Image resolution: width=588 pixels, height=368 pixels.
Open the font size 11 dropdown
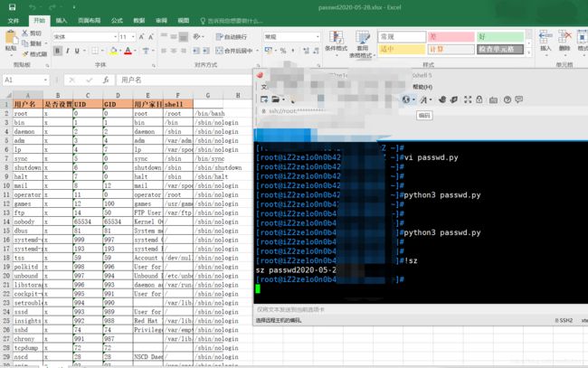pos(133,37)
